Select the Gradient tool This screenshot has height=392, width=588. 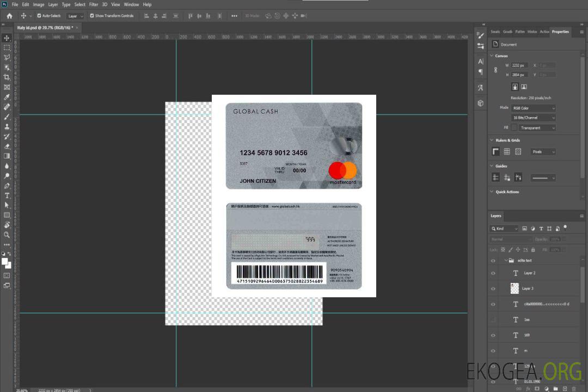tap(7, 156)
